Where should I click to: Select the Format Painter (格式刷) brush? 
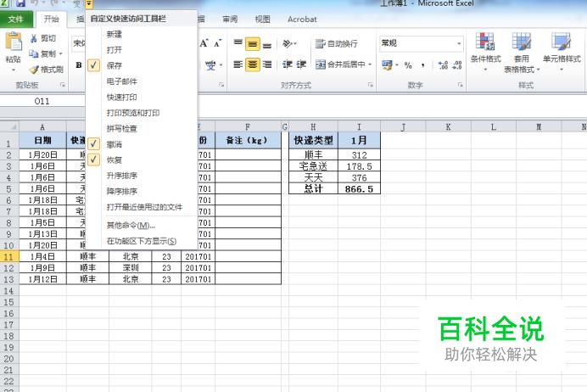pos(47,70)
